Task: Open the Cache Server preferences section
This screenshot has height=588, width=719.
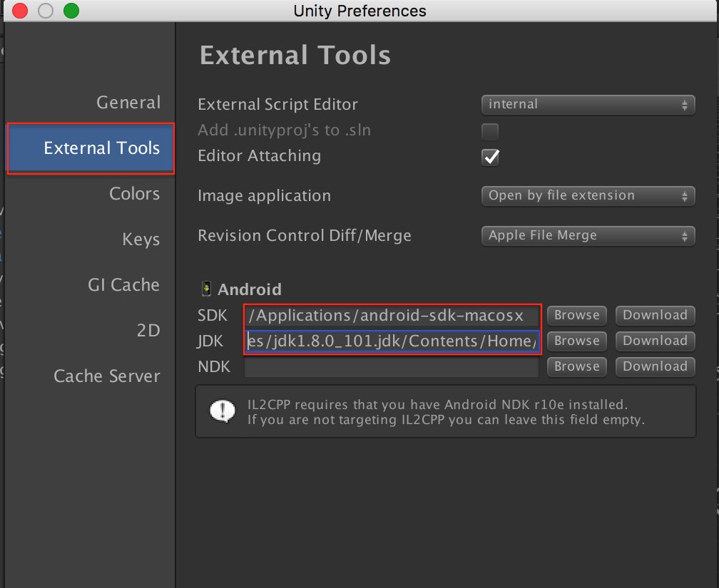Action: click(107, 376)
